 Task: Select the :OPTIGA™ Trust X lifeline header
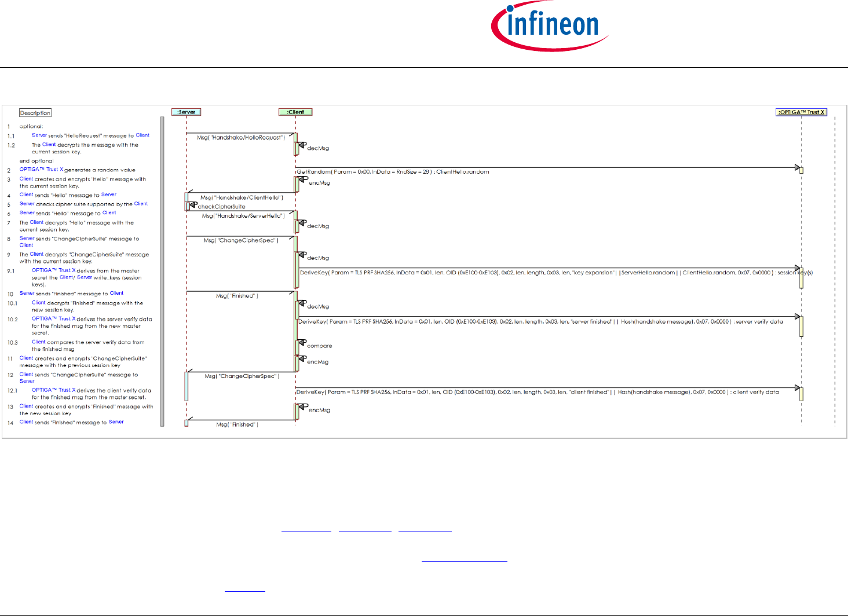point(802,112)
